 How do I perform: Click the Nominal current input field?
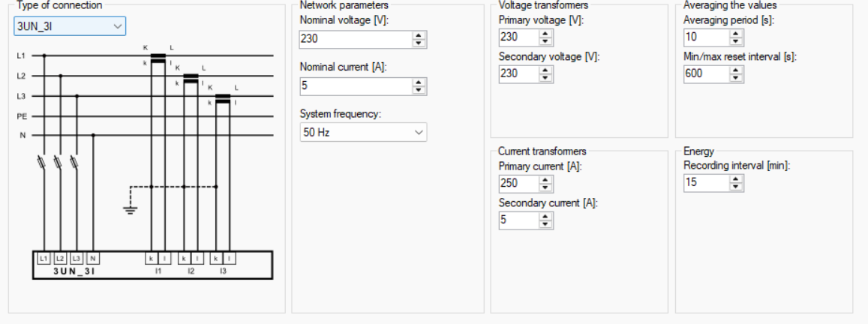click(x=355, y=86)
